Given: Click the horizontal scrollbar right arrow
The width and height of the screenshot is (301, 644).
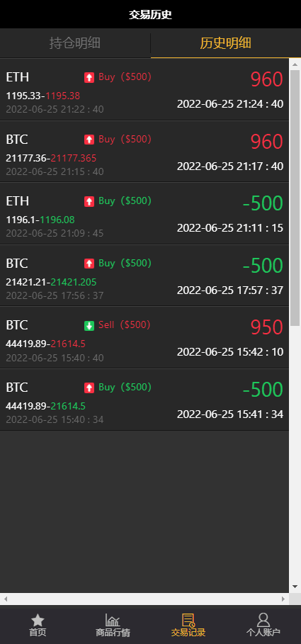Looking at the screenshot, I should 283,599.
